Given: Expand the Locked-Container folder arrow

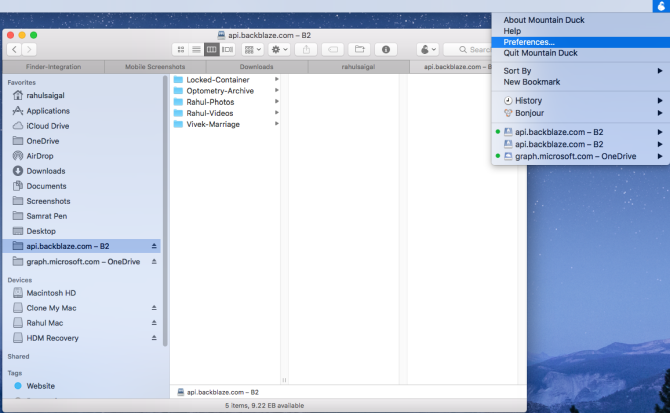Looking at the screenshot, I should (277, 79).
